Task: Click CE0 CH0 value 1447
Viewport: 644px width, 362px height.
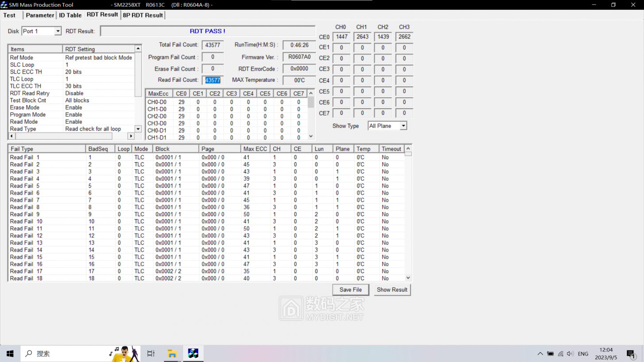Action: (341, 37)
